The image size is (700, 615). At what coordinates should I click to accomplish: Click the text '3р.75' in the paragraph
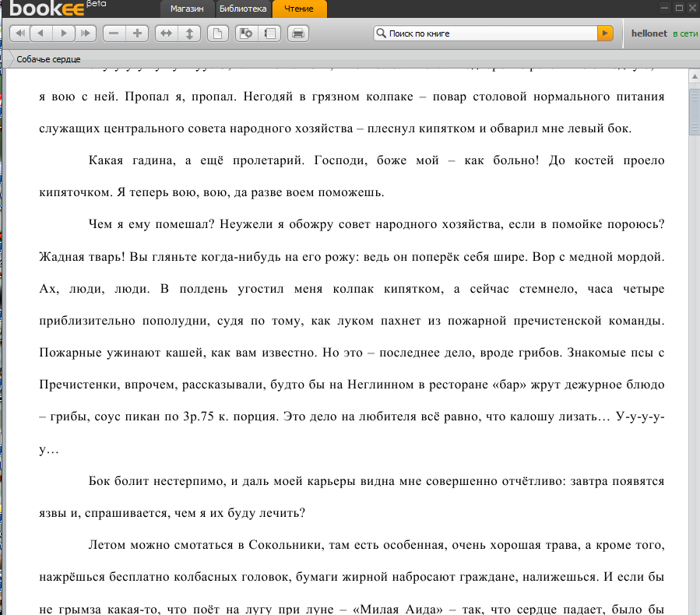point(199,416)
